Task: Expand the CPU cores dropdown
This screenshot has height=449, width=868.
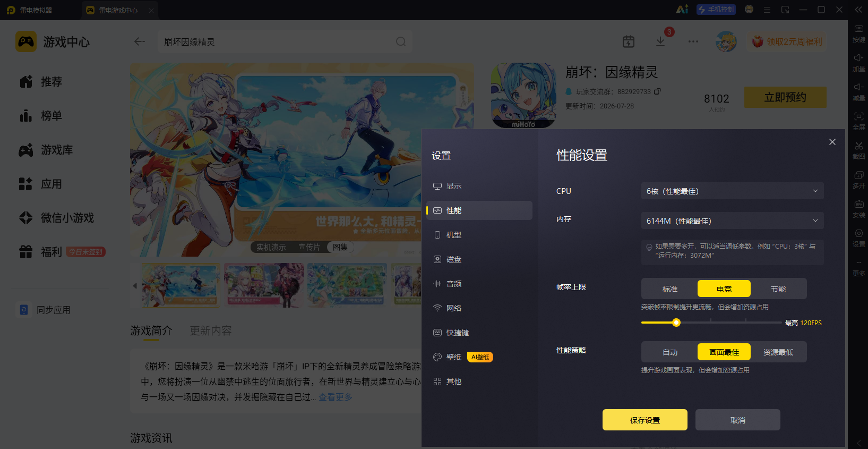Action: [732, 191]
